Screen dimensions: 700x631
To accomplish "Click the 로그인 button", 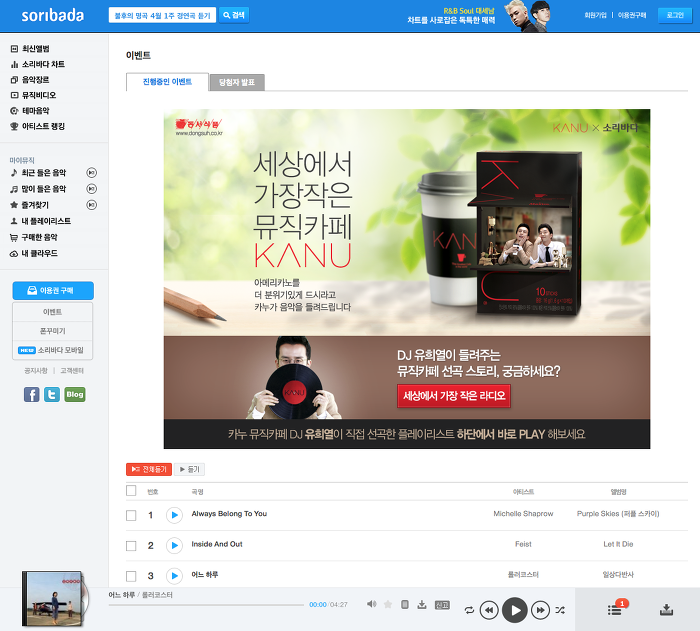I will [675, 15].
